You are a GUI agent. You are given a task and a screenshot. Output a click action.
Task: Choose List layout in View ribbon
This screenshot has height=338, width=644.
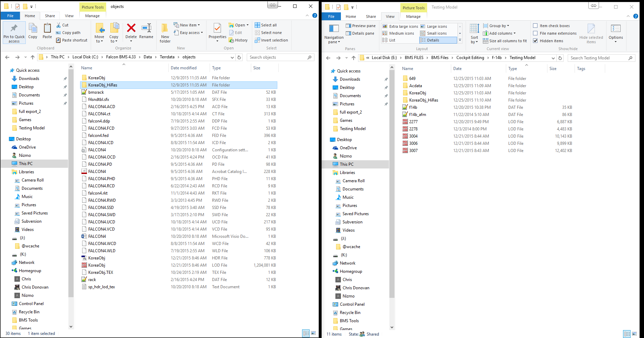point(389,40)
